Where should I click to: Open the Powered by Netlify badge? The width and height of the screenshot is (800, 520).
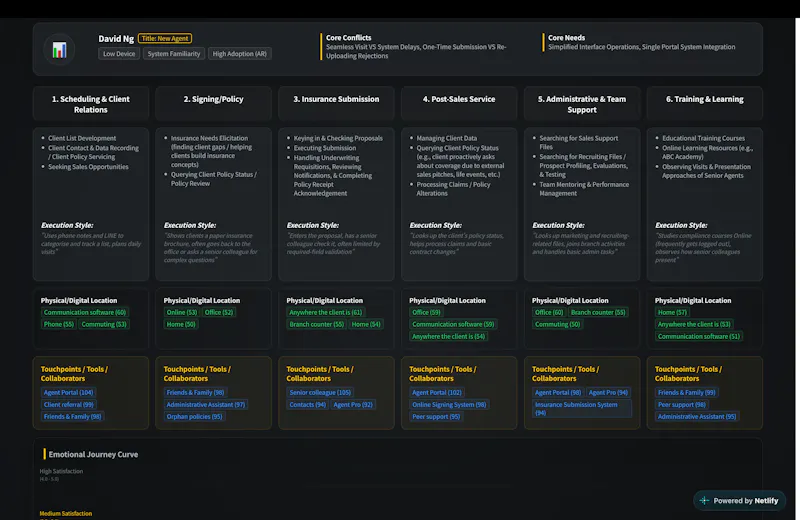pos(739,501)
